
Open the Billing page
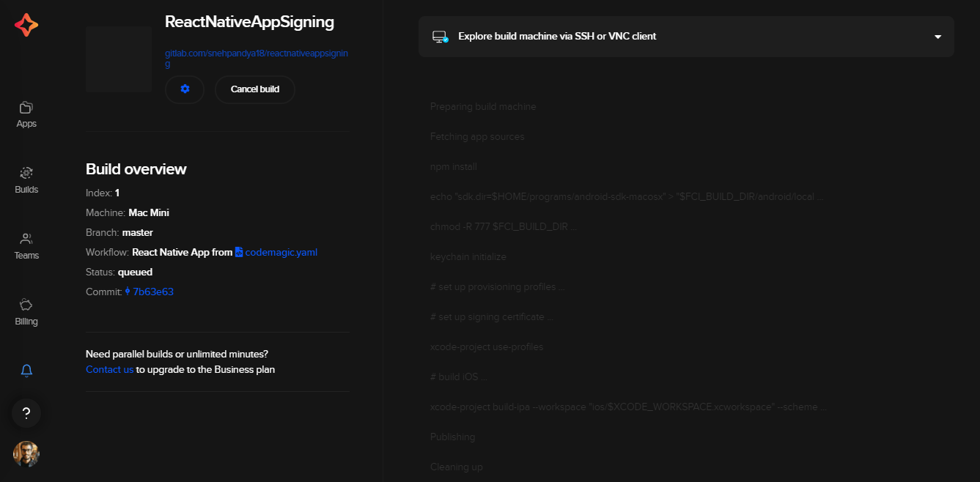click(x=26, y=313)
